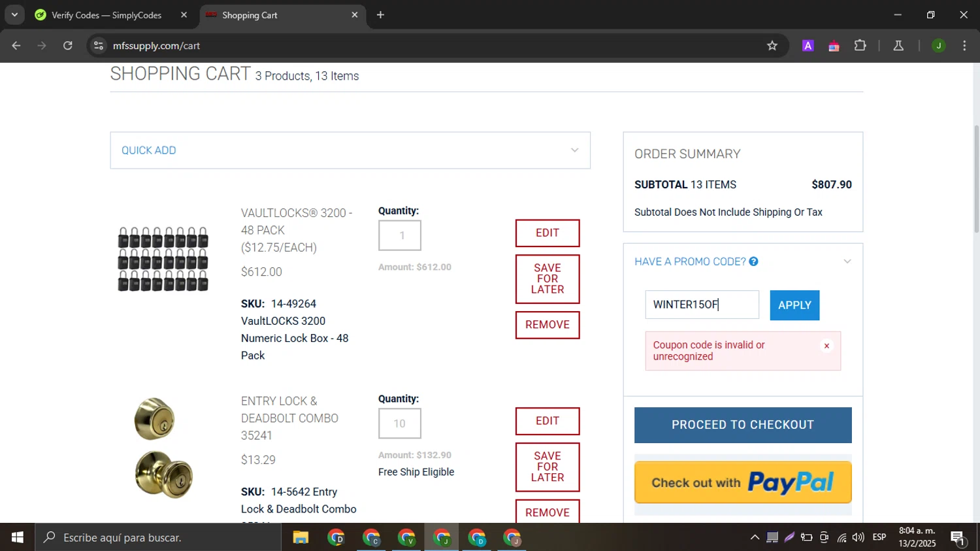Edit the VaultLocks 3200 cart item
Viewport: 980px width, 551px height.
pyautogui.click(x=547, y=233)
